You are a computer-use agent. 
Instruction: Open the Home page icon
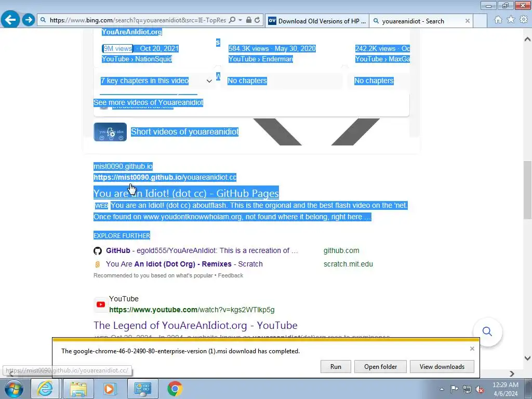(498, 20)
